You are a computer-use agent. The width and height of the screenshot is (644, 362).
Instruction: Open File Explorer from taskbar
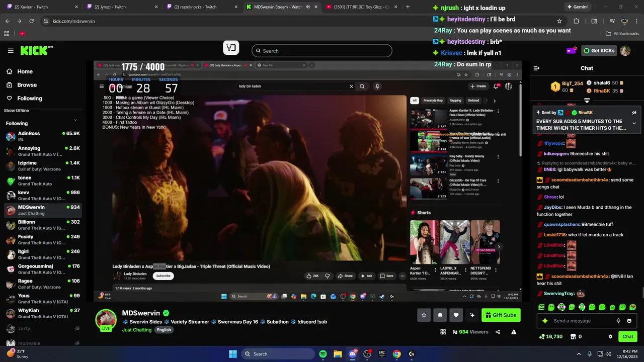pyautogui.click(x=338, y=354)
